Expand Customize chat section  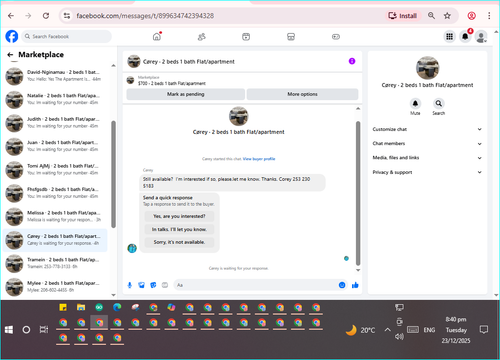(x=427, y=129)
